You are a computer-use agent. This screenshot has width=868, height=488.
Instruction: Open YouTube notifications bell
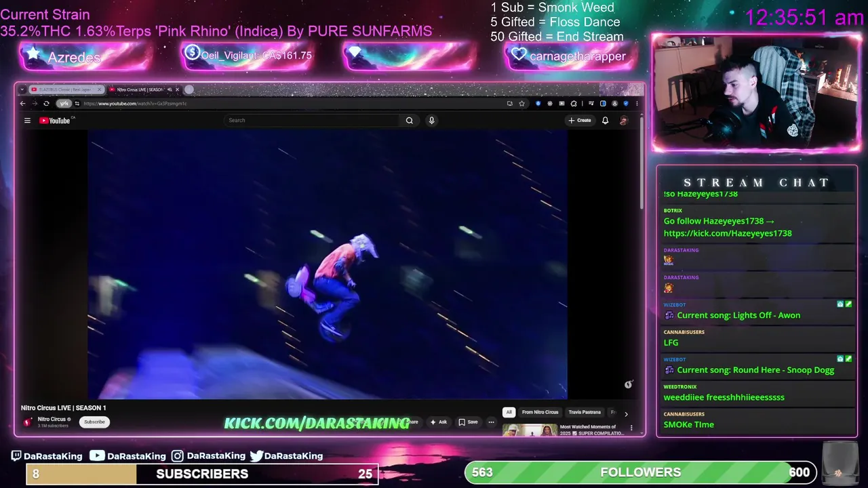point(605,121)
